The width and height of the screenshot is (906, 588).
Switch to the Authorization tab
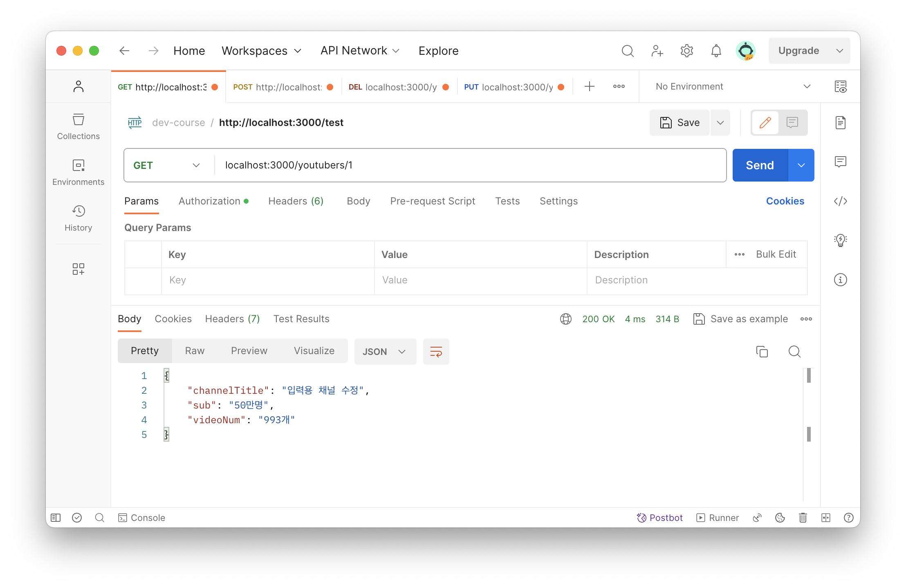pos(209,201)
